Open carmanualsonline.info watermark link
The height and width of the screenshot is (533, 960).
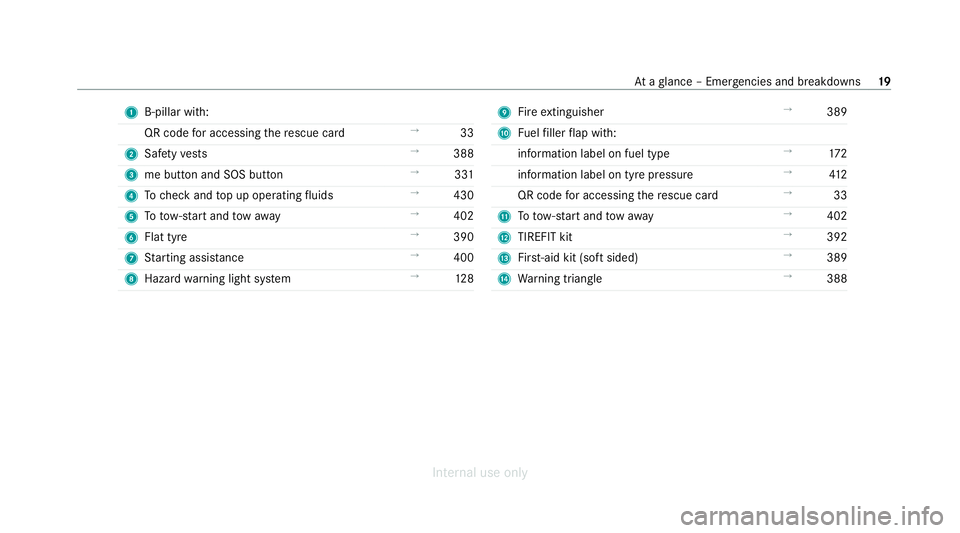pos(812,516)
